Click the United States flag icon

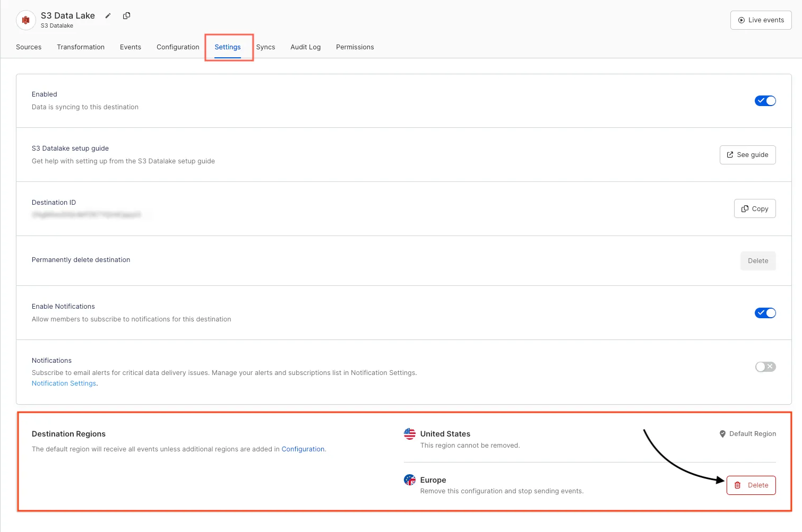tap(410, 434)
